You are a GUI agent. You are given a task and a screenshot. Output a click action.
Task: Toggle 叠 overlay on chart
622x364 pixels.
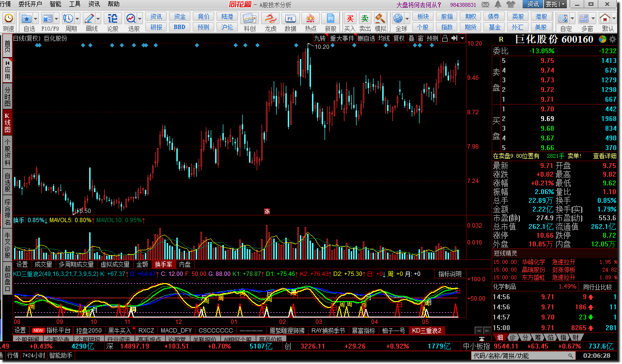pyautogui.click(x=411, y=38)
